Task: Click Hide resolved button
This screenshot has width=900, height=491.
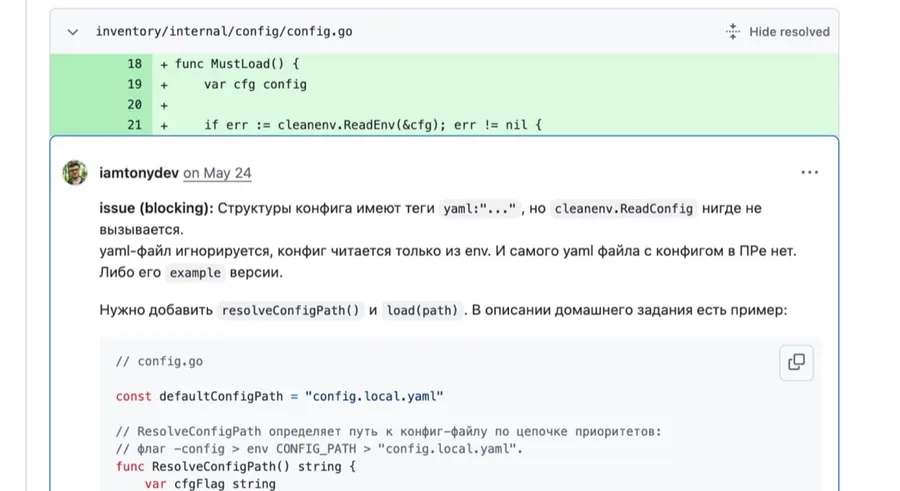Action: [778, 32]
